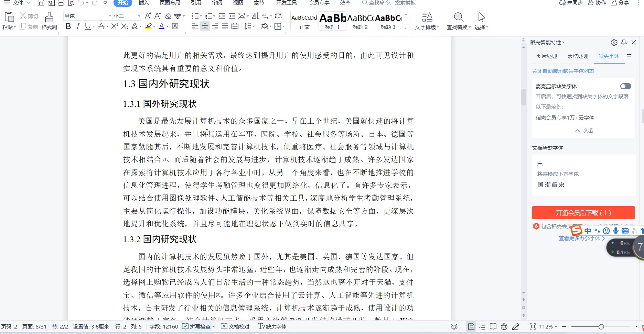Apply character border icon
This screenshot has width=644, height=334.
click(x=175, y=26)
